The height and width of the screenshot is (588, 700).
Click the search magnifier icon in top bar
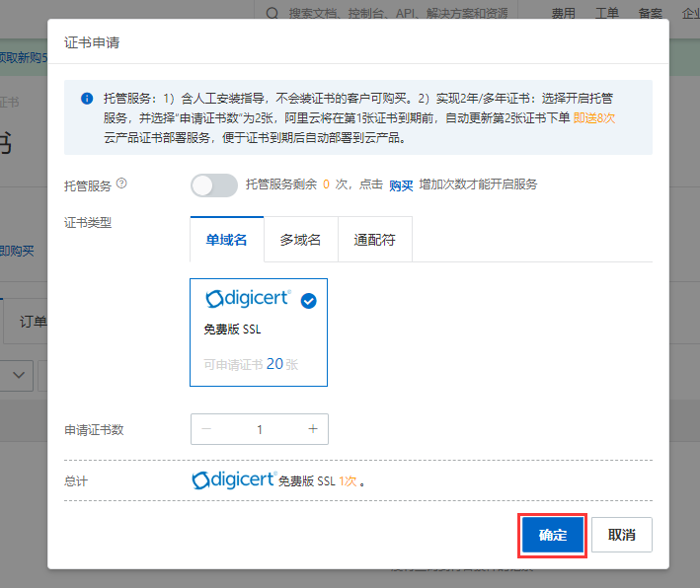pyautogui.click(x=272, y=13)
